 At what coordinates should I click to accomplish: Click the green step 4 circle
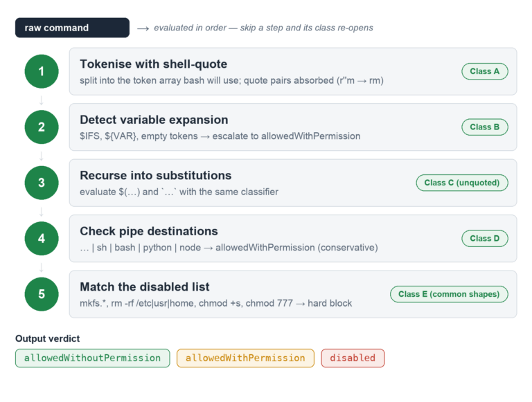coord(42,238)
